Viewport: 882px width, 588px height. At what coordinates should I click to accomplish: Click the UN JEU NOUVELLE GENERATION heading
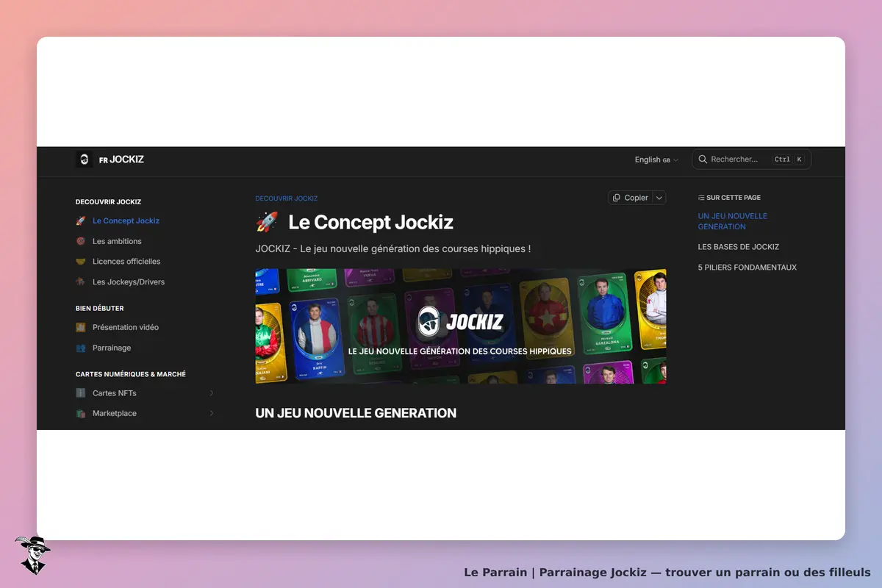[x=356, y=413]
